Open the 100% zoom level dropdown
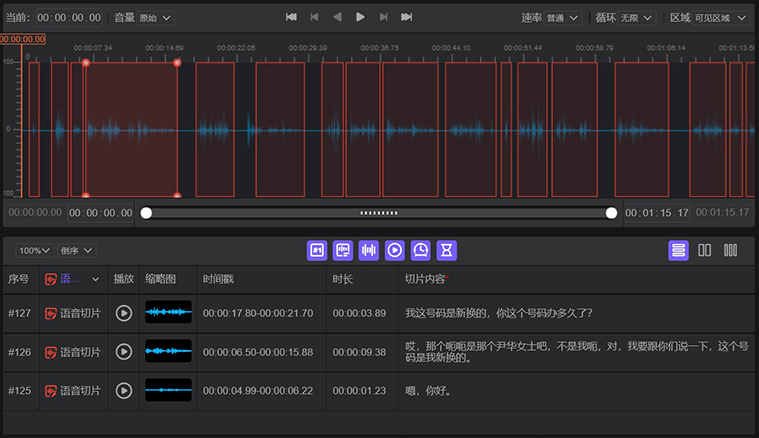 point(35,250)
